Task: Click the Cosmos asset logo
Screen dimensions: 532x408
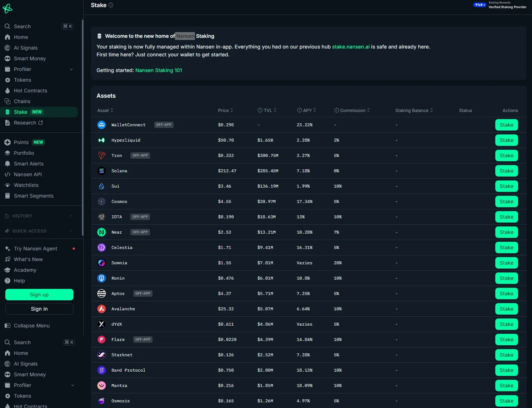Action: click(102, 202)
